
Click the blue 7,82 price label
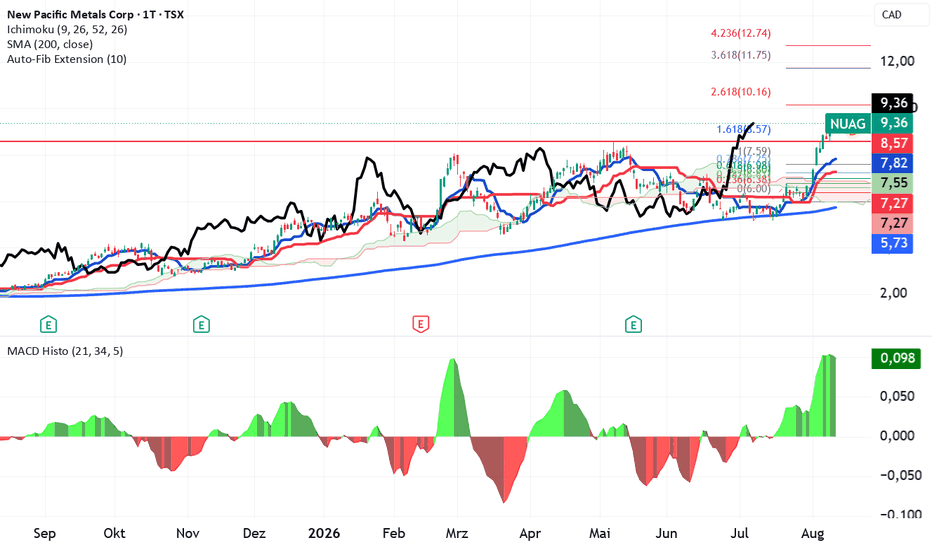[x=892, y=163]
